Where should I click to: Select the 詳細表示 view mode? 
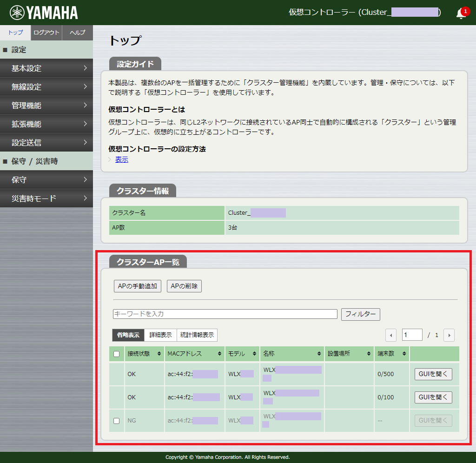160,335
